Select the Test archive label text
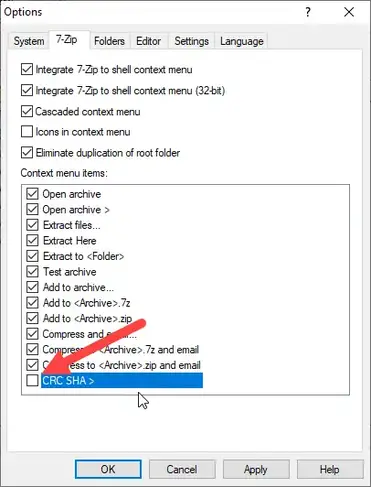This screenshot has width=371, height=487. point(70,272)
